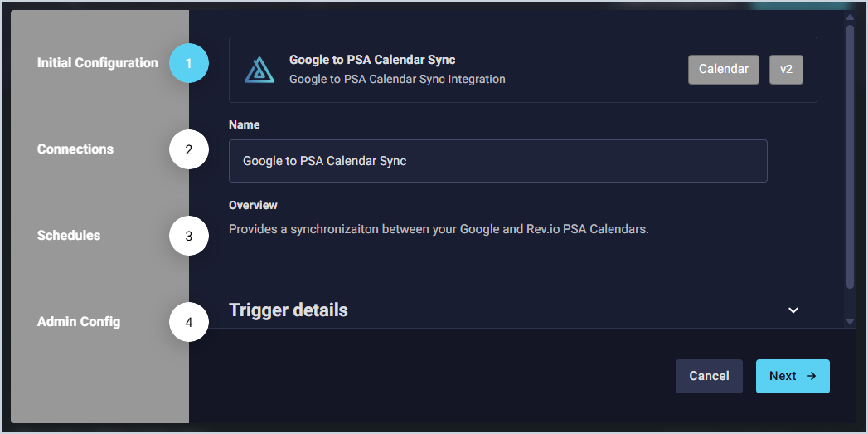
Task: Click the scrollbar down arrow
Action: click(850, 321)
